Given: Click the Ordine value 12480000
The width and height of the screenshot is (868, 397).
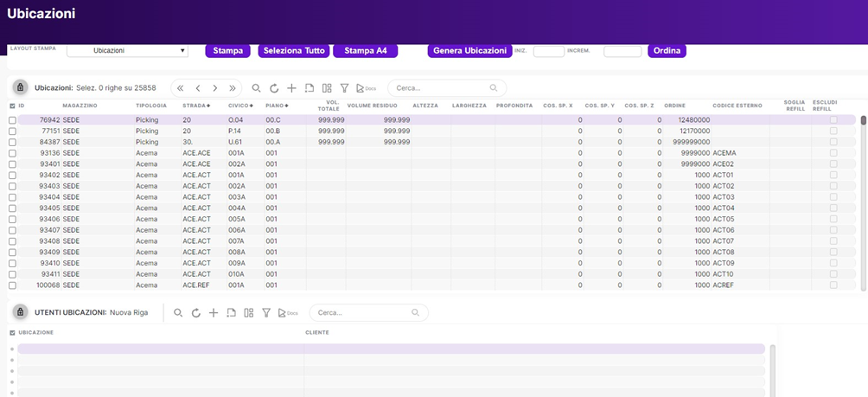Looking at the screenshot, I should point(694,120).
